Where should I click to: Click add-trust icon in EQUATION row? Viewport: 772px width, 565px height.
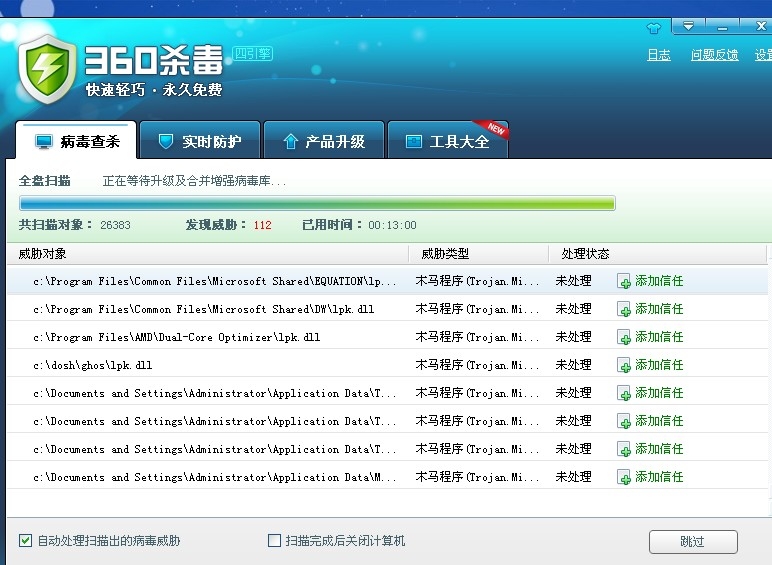click(x=624, y=281)
